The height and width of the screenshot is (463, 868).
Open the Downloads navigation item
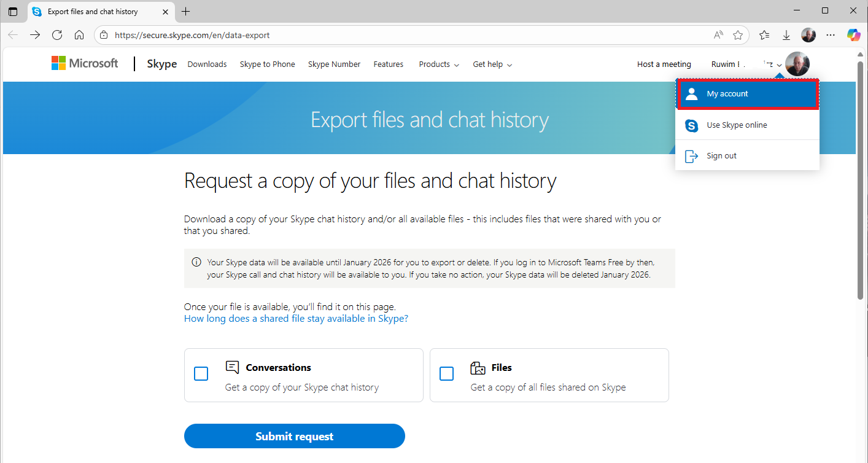click(x=207, y=64)
